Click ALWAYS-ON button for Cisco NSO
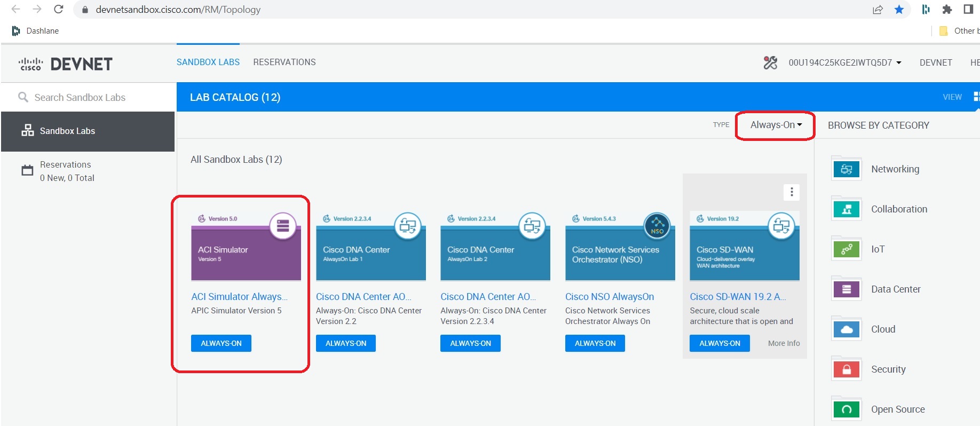980x426 pixels. point(595,343)
